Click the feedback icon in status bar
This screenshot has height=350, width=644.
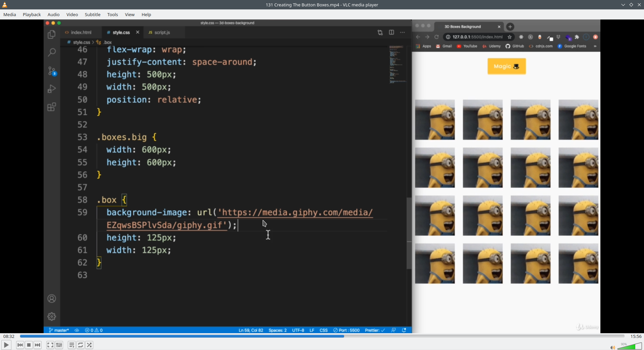coord(393,331)
